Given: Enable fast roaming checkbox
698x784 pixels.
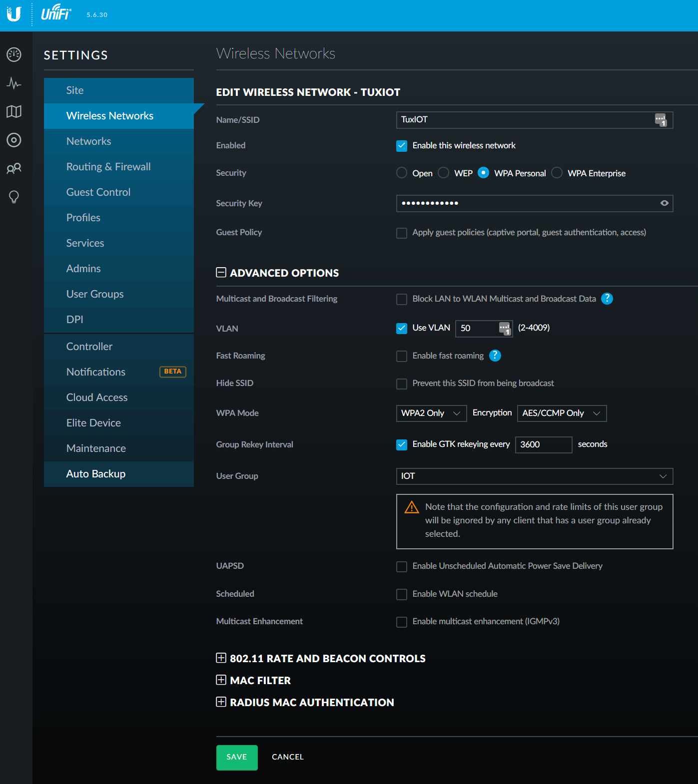Looking at the screenshot, I should click(x=402, y=356).
